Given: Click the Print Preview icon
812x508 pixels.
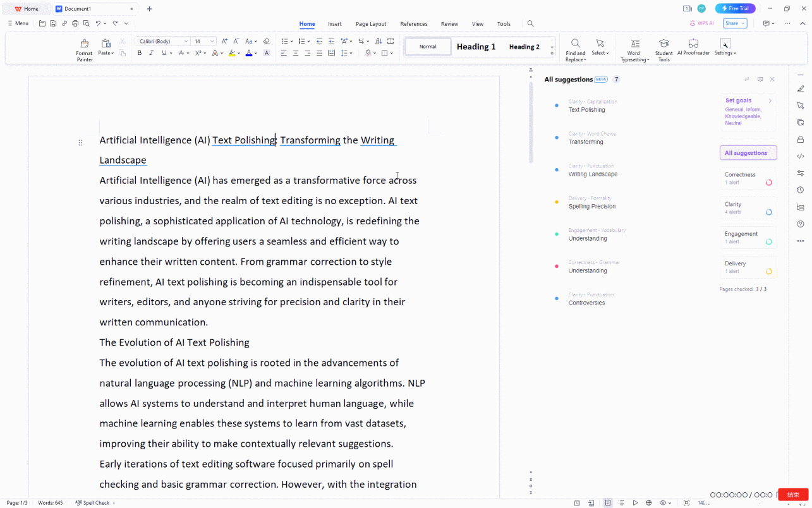Looking at the screenshot, I should click(x=86, y=23).
